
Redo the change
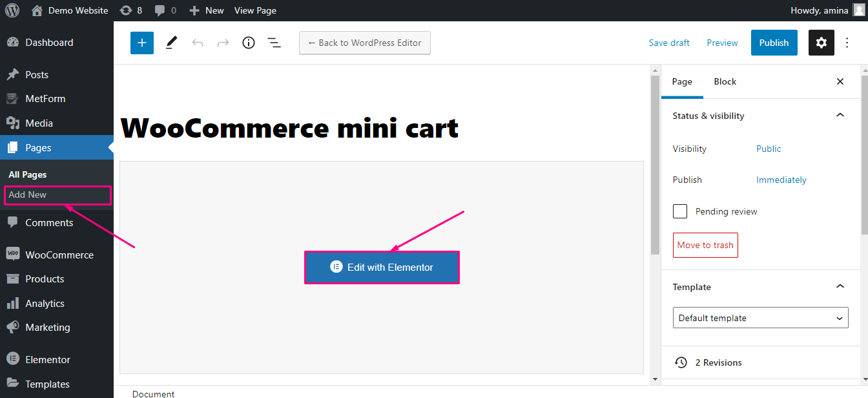click(x=223, y=43)
